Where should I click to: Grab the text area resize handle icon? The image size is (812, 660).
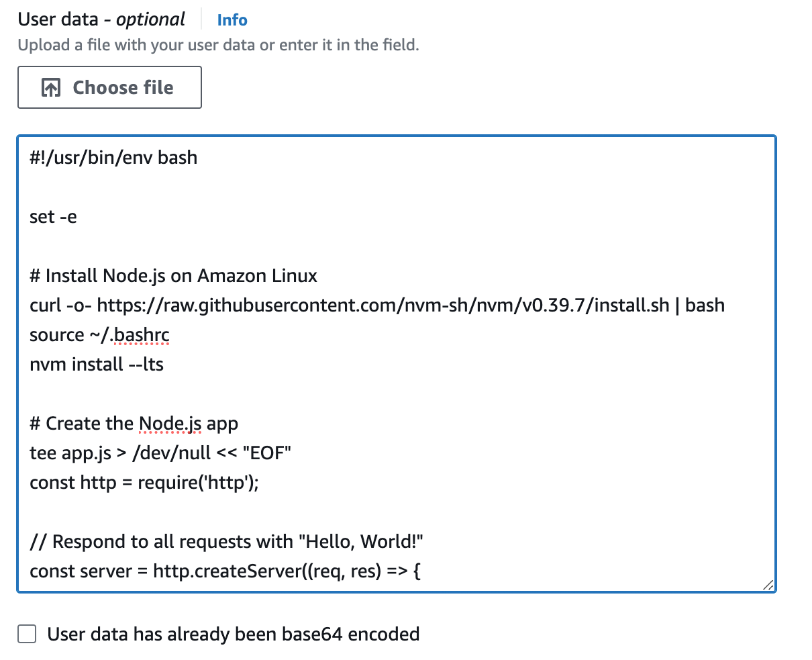pyautogui.click(x=768, y=585)
